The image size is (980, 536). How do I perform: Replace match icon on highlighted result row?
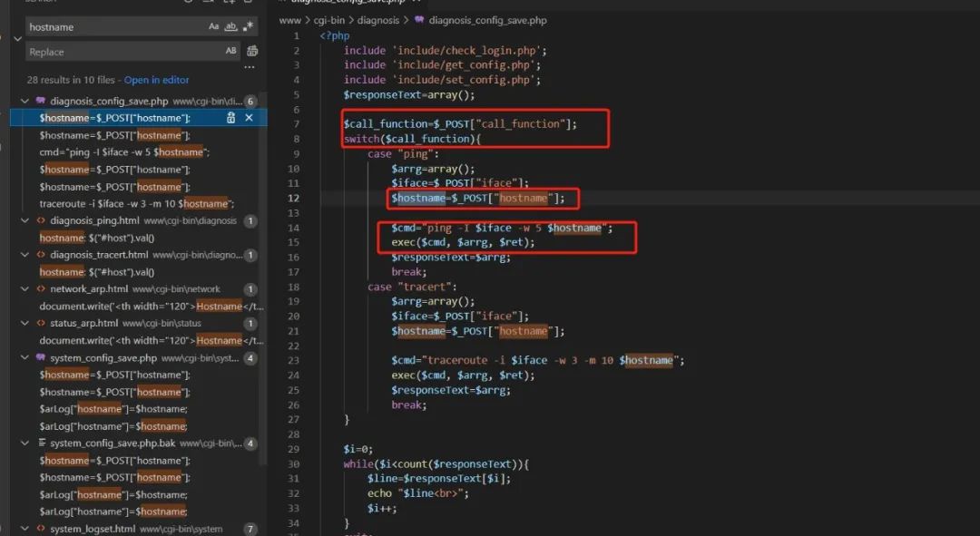tap(230, 117)
